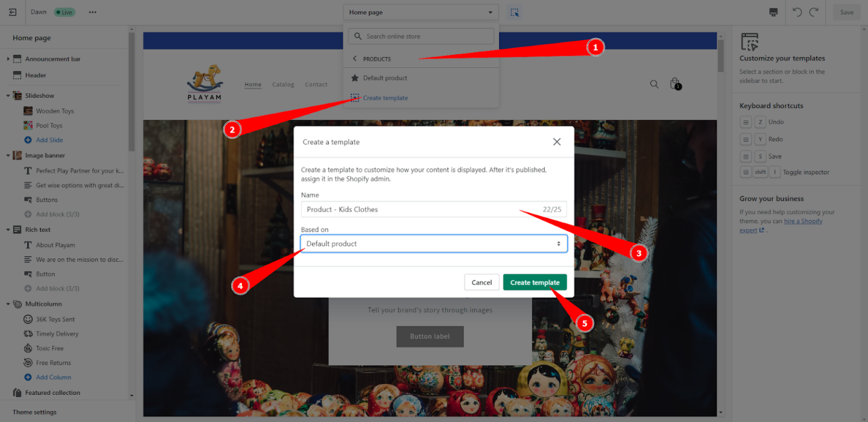The width and height of the screenshot is (868, 422).
Task: Click the green Create template button
Action: 535,282
